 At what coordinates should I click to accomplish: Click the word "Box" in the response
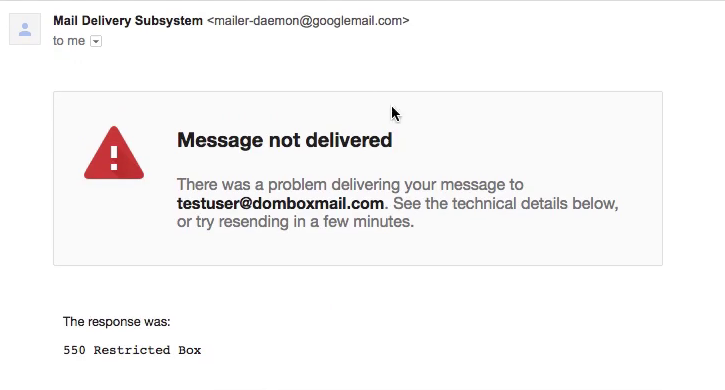pyautogui.click(x=190, y=350)
